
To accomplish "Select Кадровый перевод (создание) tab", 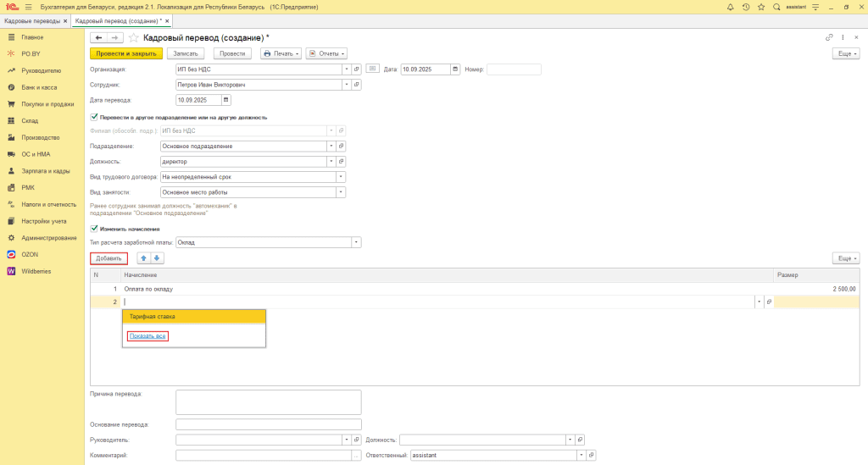I will (x=119, y=21).
